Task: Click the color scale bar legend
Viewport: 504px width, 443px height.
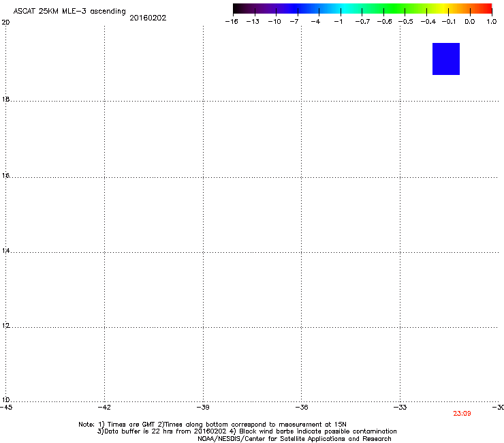Action: pos(362,8)
